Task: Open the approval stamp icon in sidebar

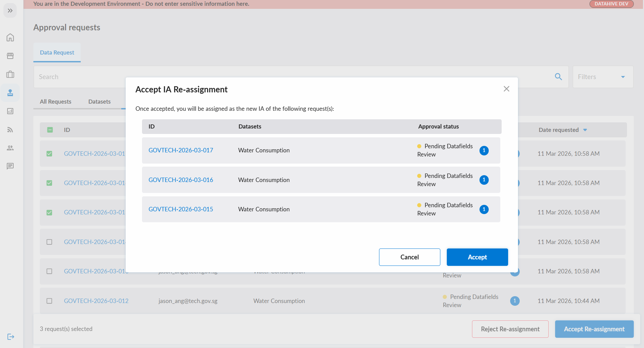Action: (10, 93)
